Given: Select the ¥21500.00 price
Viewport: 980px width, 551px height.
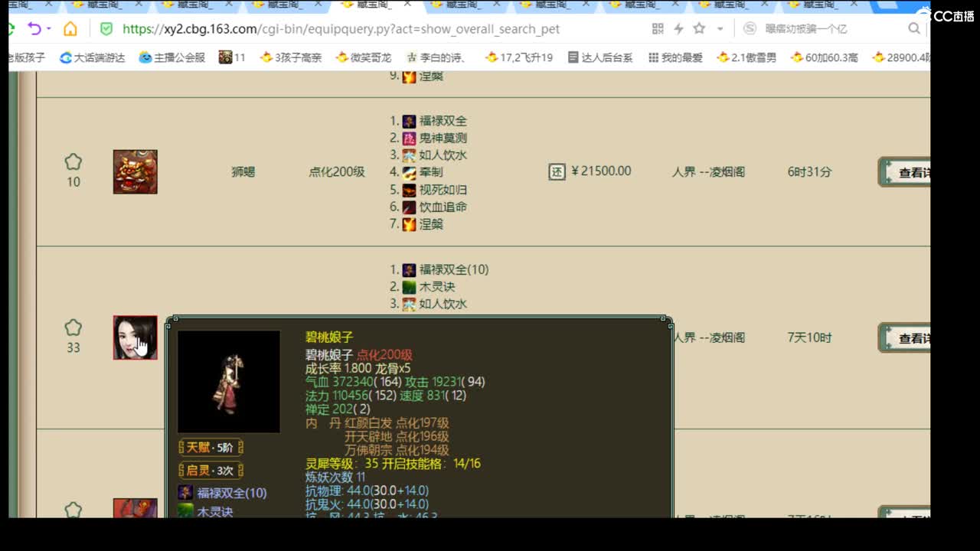Looking at the screenshot, I should pyautogui.click(x=602, y=171).
